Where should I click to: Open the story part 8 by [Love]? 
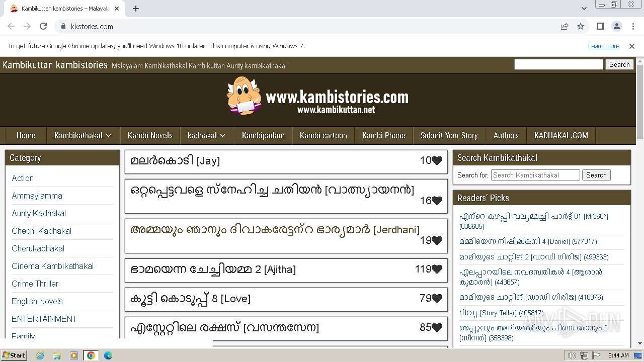(x=190, y=299)
